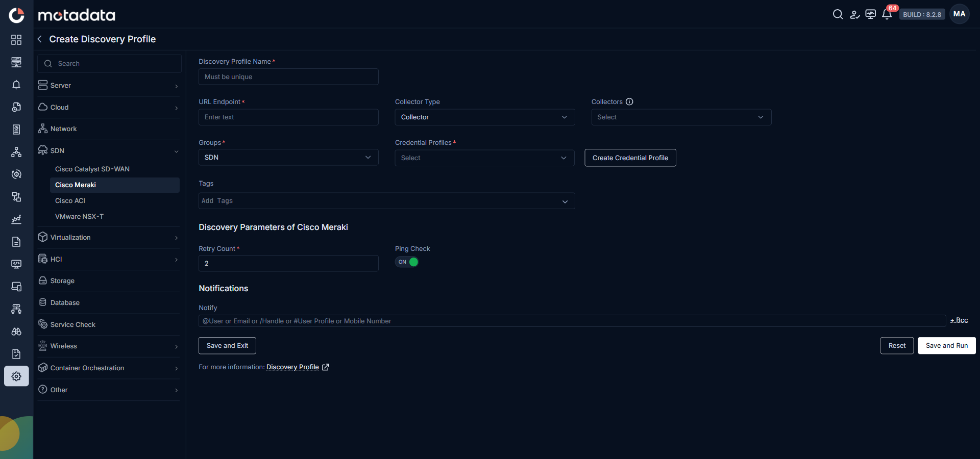Click the settings gear icon in left rail
The width and height of the screenshot is (980, 459).
16,376
